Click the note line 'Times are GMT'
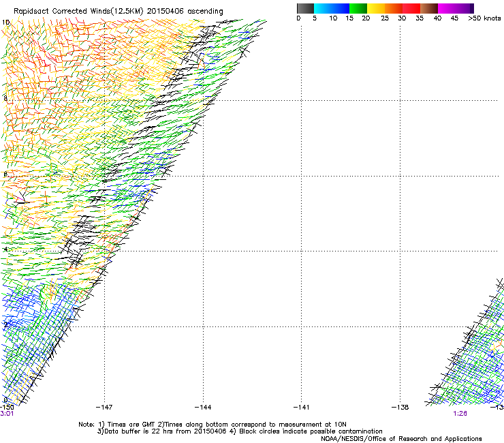Viewport: 504px width, 443px height. (x=131, y=425)
